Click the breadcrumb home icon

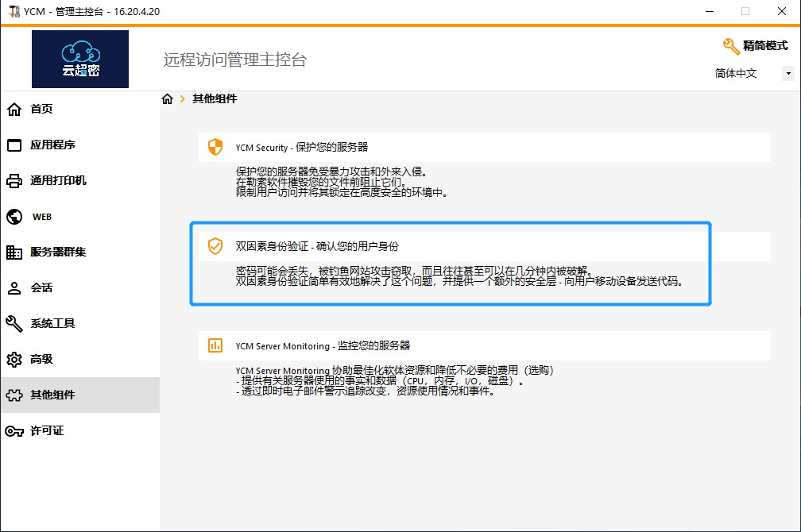[x=168, y=98]
